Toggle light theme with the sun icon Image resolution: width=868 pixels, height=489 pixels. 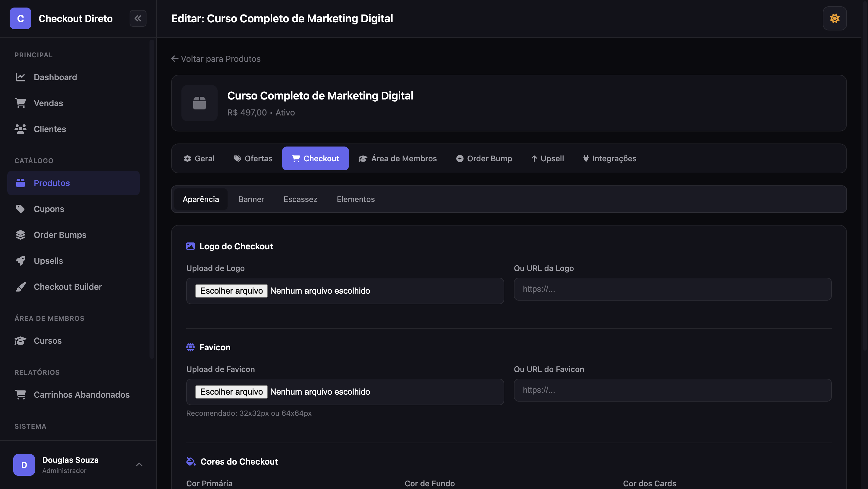834,18
